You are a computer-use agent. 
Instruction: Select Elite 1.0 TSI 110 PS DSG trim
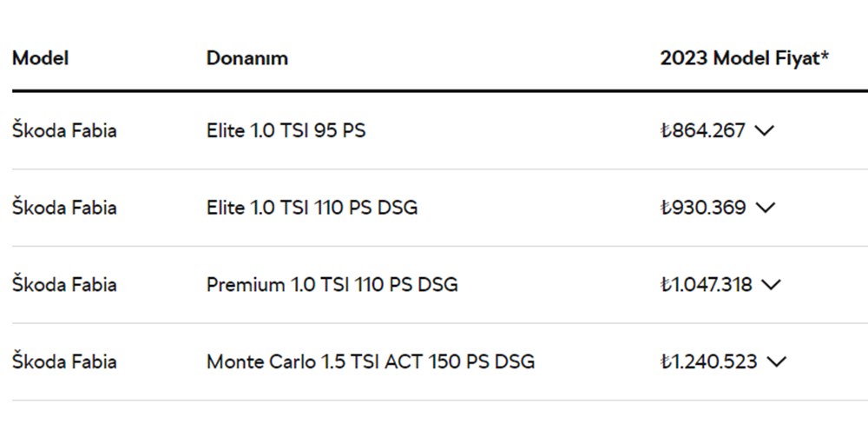tap(312, 208)
